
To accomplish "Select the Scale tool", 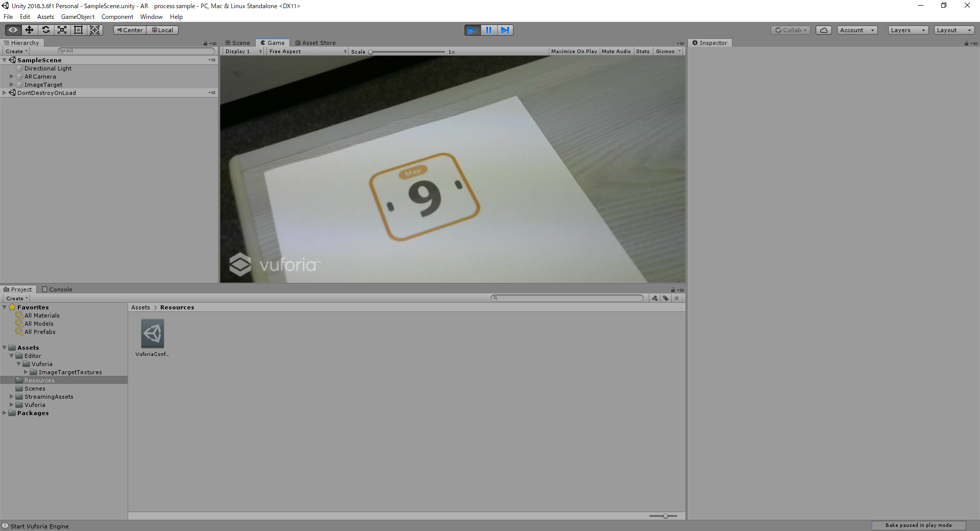I will click(x=62, y=30).
